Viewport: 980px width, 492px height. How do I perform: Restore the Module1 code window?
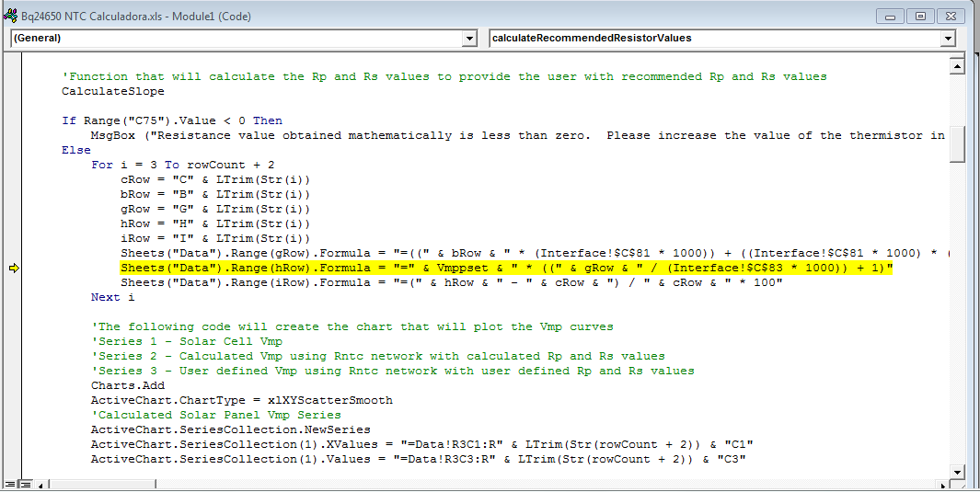tap(920, 17)
